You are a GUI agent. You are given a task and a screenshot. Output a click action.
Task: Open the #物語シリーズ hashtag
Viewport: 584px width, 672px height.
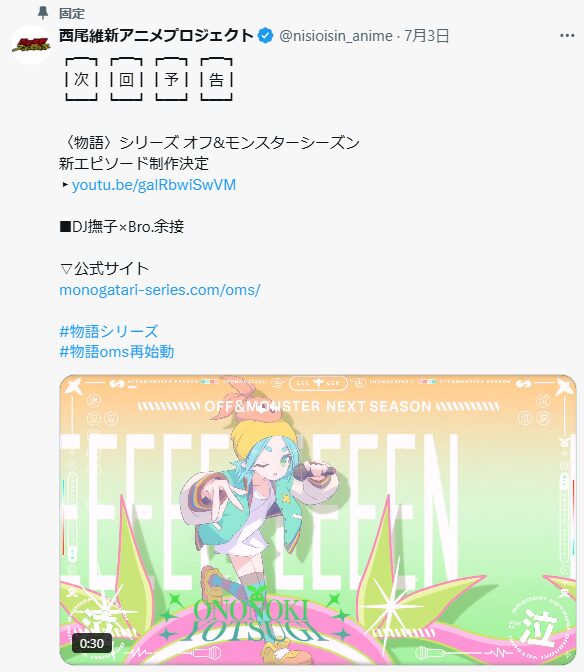pyautogui.click(x=109, y=331)
